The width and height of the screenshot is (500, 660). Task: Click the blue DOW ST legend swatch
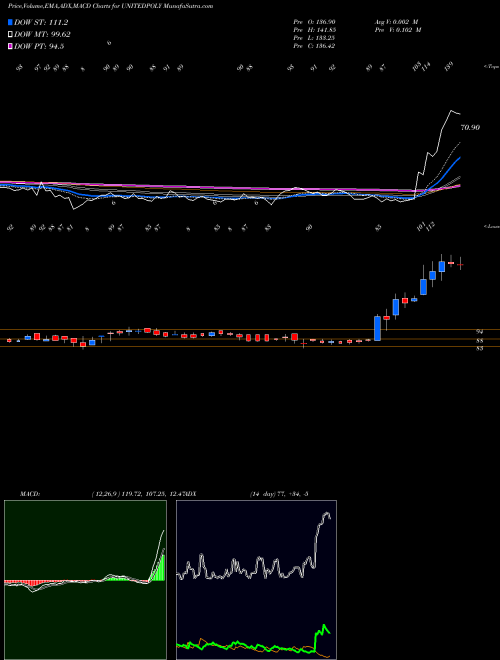tap(10, 22)
